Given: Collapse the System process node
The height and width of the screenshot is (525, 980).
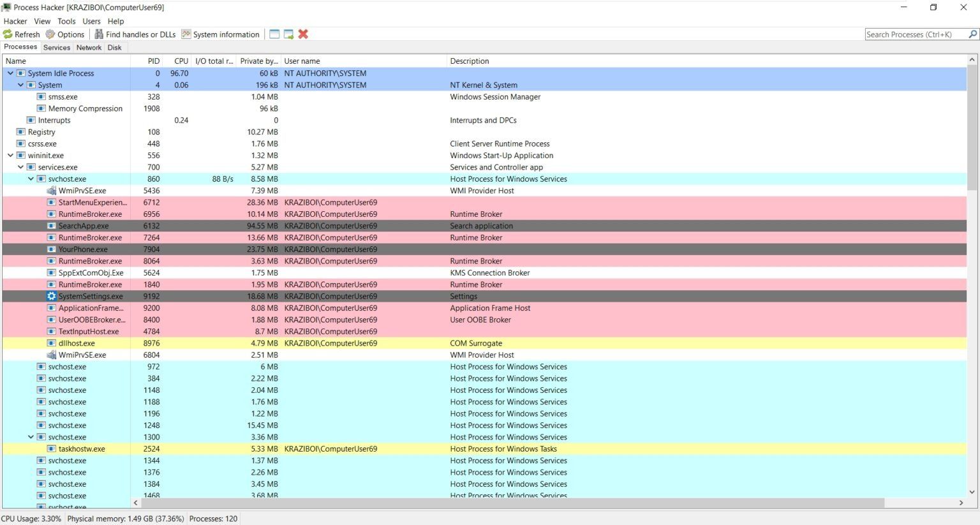Looking at the screenshot, I should (x=20, y=85).
